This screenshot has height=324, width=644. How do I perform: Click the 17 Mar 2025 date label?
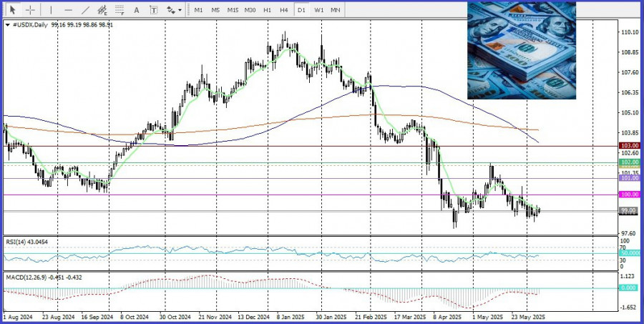pyautogui.click(x=410, y=318)
